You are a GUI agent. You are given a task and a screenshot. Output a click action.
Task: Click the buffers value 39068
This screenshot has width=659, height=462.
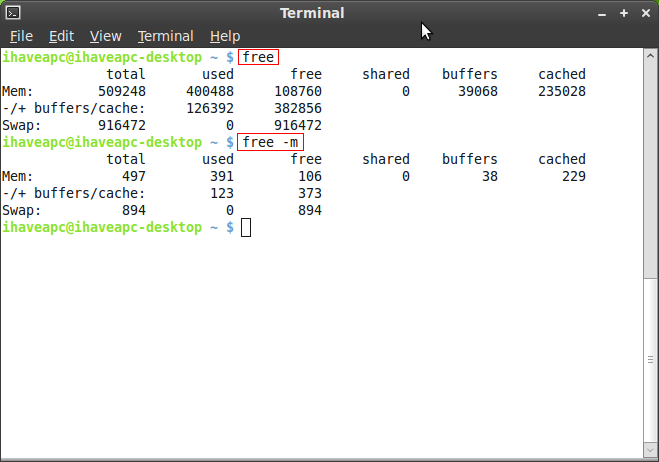[x=478, y=91]
